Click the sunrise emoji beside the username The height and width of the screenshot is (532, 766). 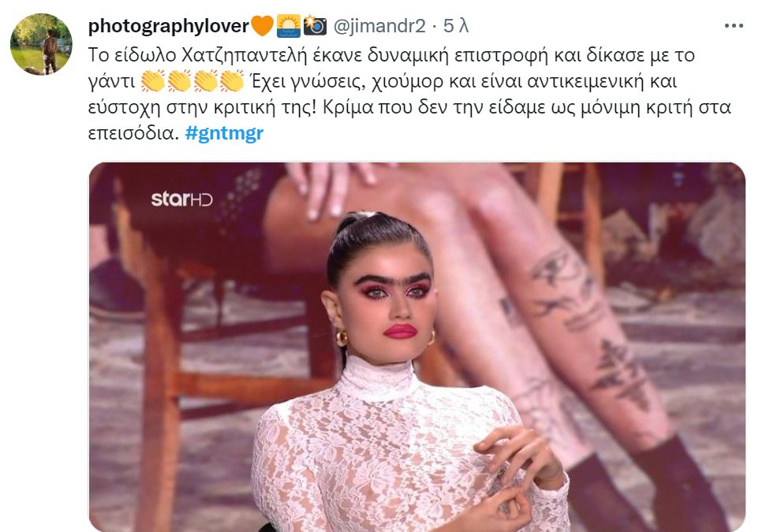(289, 26)
